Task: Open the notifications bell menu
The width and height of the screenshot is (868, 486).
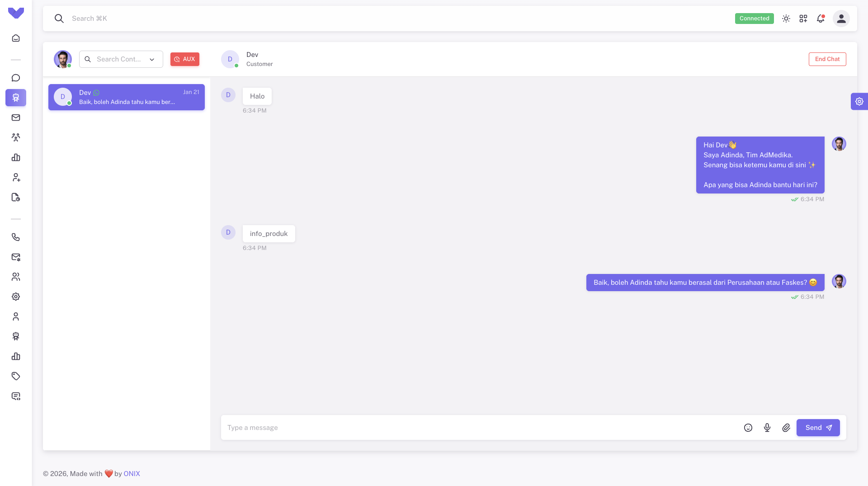Action: (x=821, y=19)
